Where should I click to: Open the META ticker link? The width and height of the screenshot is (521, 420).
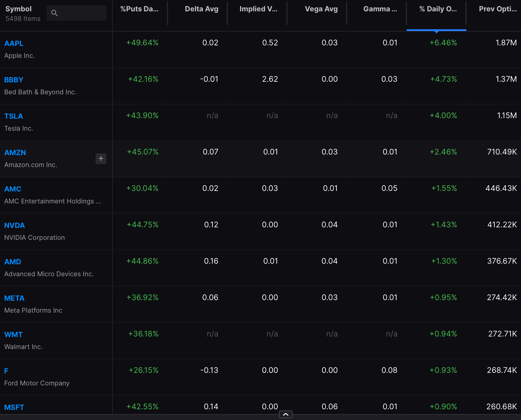point(14,298)
